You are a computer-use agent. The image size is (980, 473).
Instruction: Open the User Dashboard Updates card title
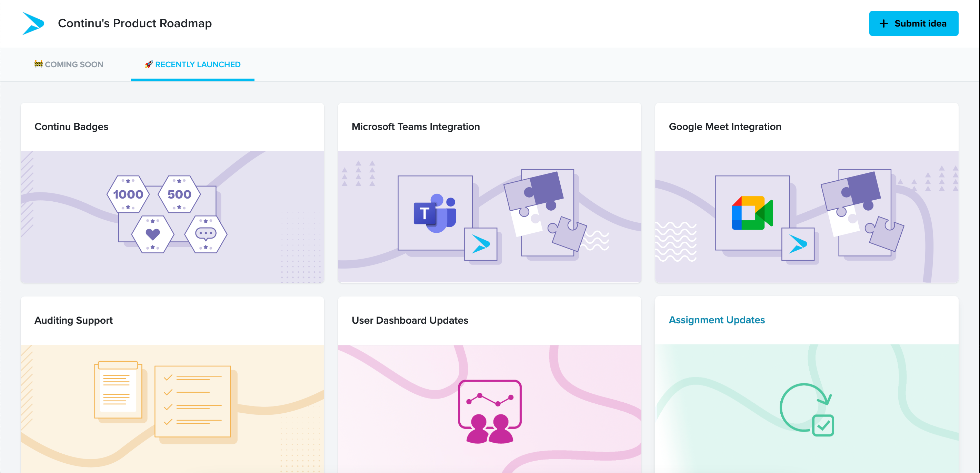click(x=410, y=320)
